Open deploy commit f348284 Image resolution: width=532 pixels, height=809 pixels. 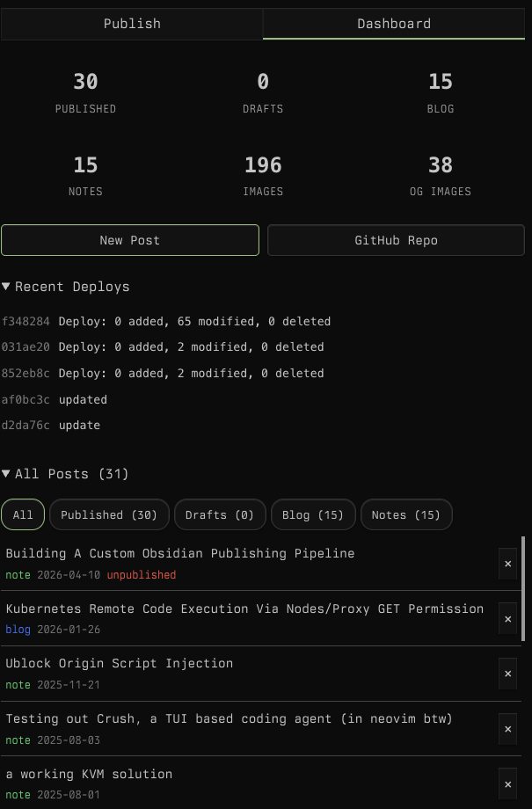tap(26, 322)
